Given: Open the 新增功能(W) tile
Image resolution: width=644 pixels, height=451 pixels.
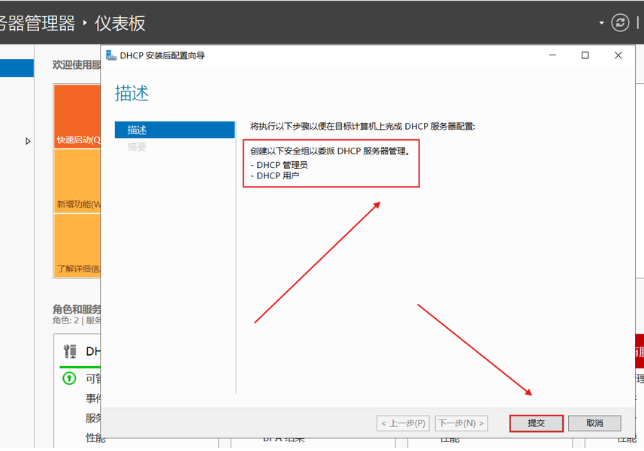Looking at the screenshot, I should click(x=77, y=182).
